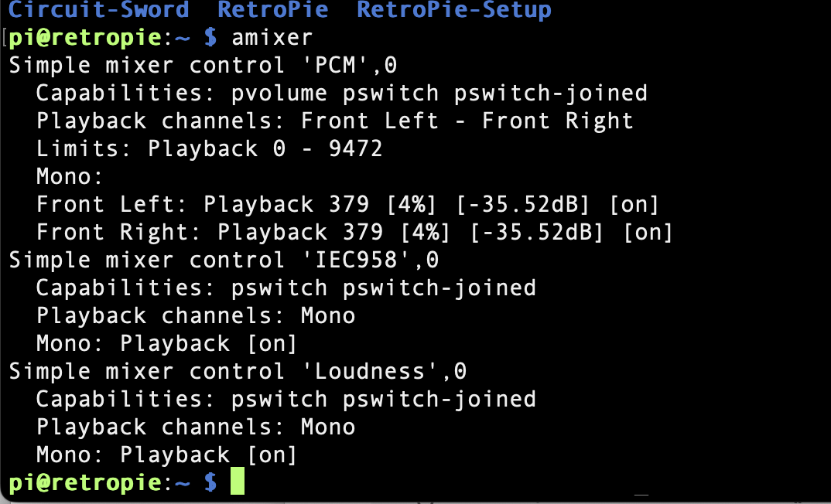
Task: Click Loudness Mono Playback [on] status
Action: (x=272, y=455)
